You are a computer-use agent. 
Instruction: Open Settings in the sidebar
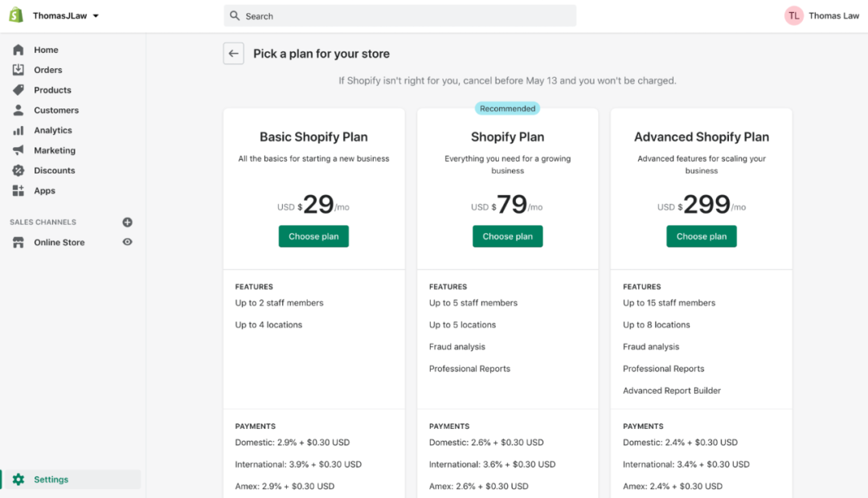point(51,480)
